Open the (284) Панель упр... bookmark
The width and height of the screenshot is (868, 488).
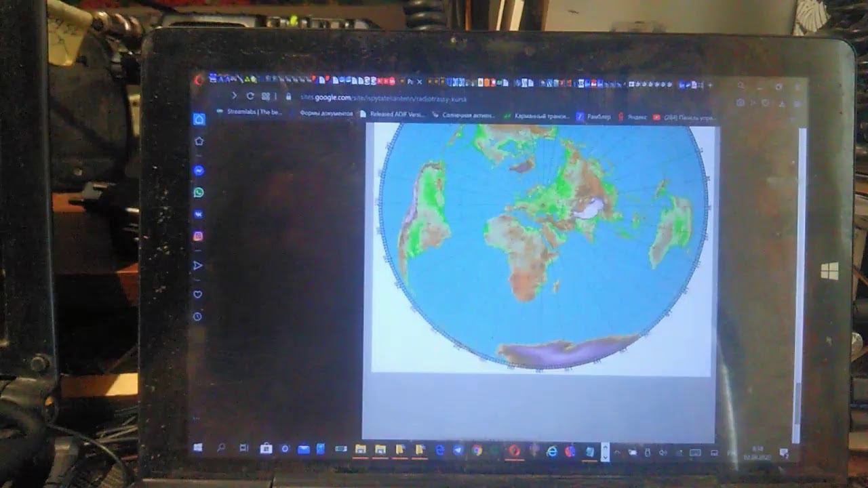coord(685,117)
